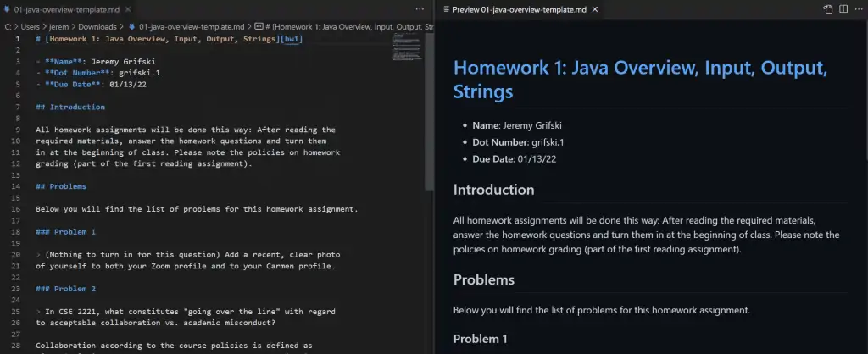
Task: Click '## Introduction' heading in the editor
Action: (70, 107)
